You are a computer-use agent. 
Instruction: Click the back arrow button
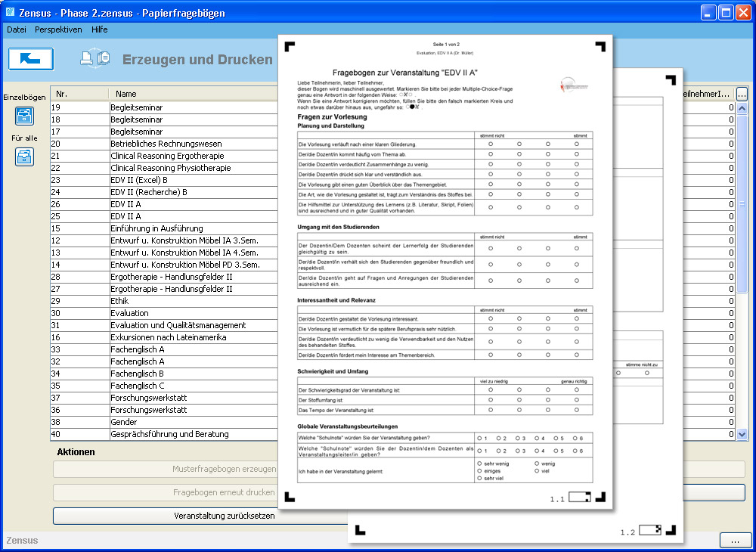coord(31,59)
